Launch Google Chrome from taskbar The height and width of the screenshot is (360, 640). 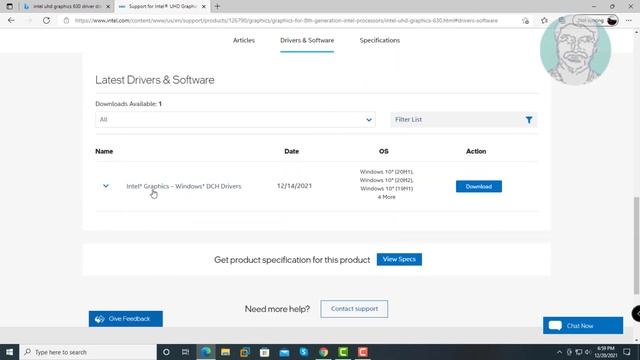[x=323, y=352]
